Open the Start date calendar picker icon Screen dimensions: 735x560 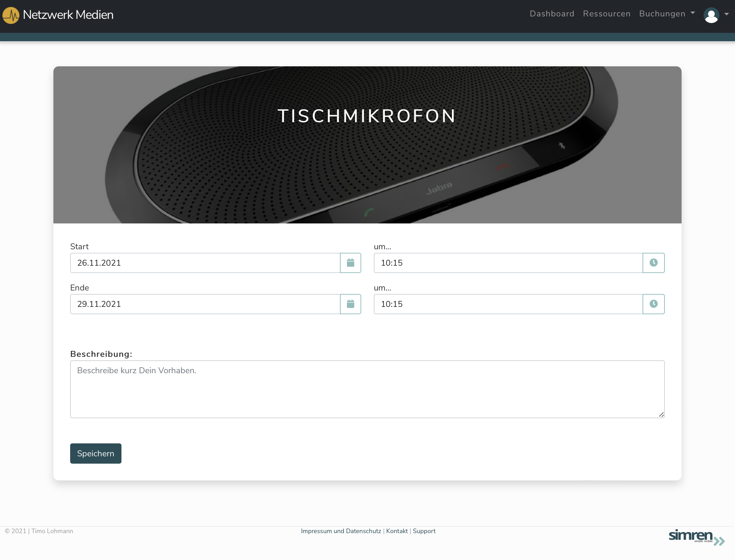350,263
